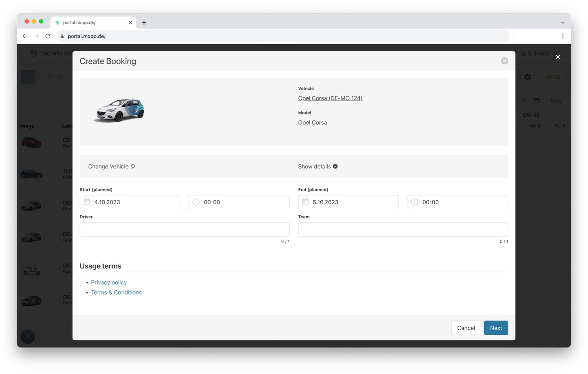Click the end time clock icon
Image resolution: width=588 pixels, height=374 pixels.
click(x=415, y=202)
